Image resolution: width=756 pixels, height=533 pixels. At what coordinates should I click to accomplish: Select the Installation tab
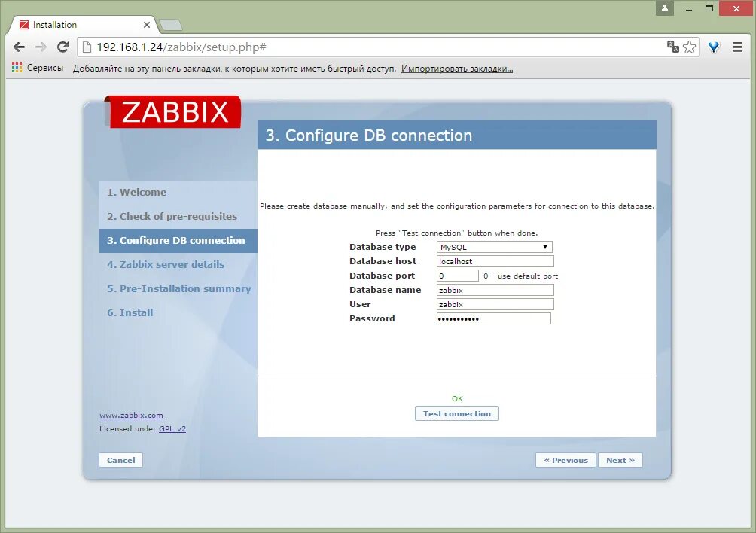pos(82,25)
